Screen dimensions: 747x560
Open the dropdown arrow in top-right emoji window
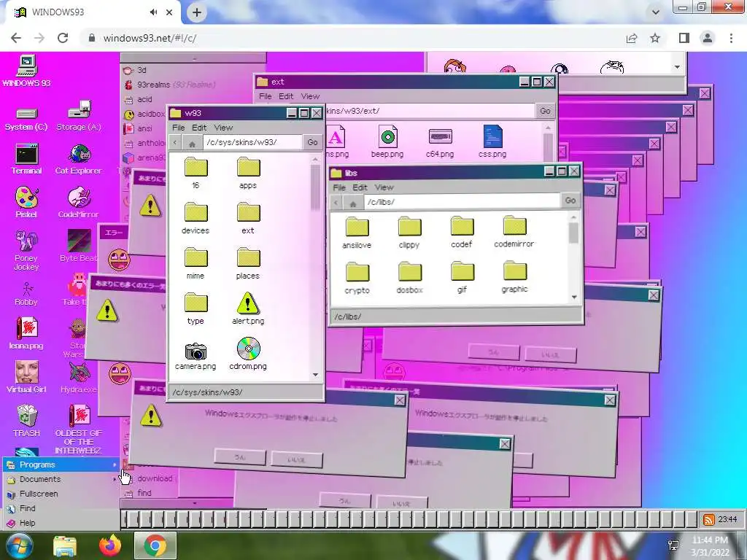click(677, 67)
